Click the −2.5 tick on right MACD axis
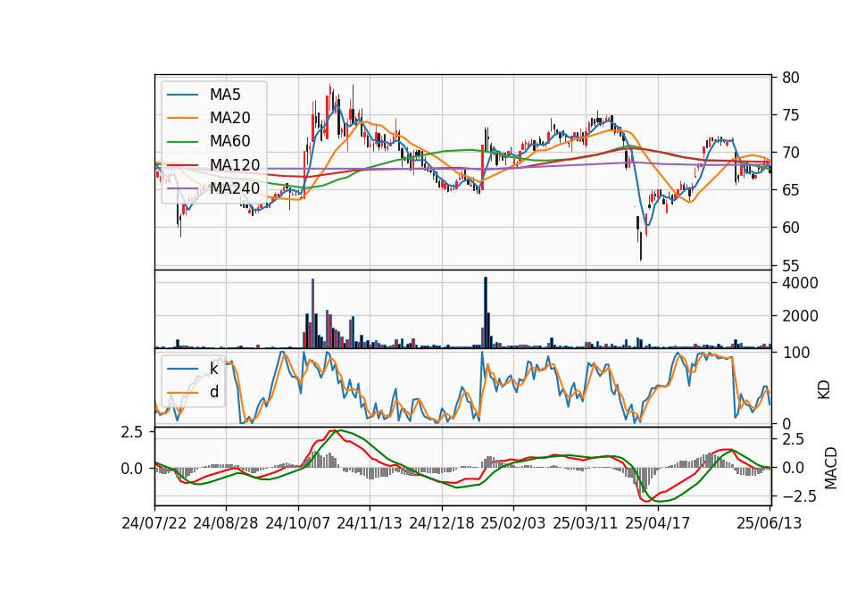 click(x=800, y=496)
